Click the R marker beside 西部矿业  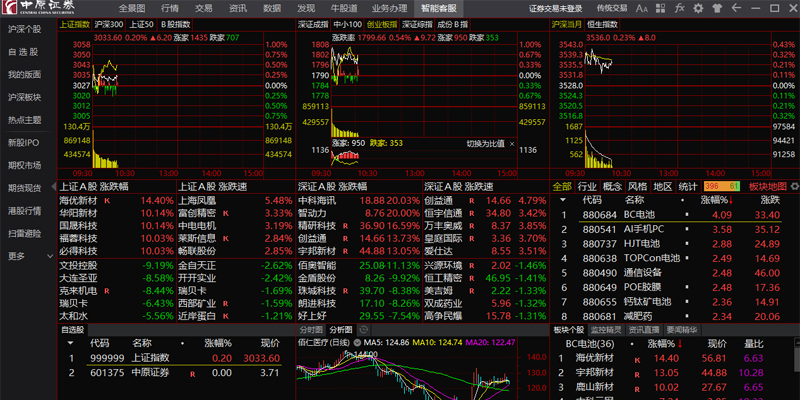click(x=225, y=304)
